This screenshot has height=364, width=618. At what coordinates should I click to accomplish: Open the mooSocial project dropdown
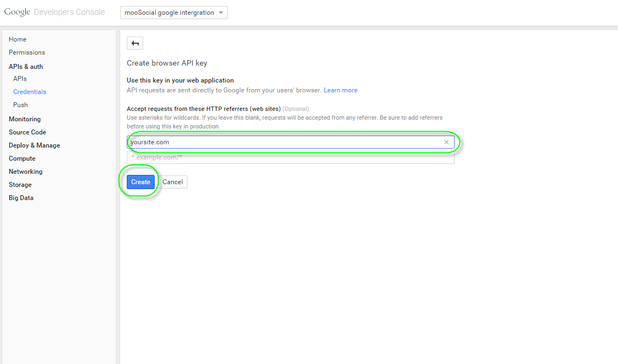174,13
